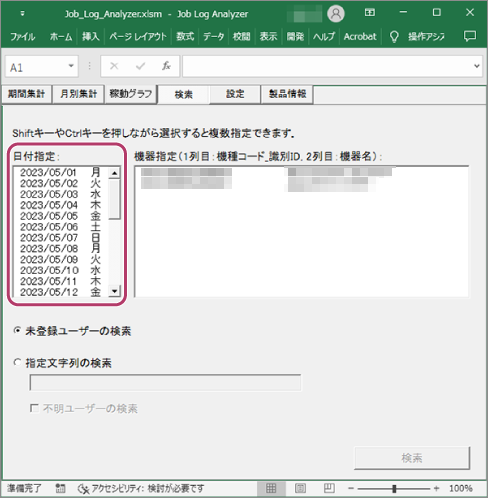Open the 校閲 ribbon tab

(241, 36)
